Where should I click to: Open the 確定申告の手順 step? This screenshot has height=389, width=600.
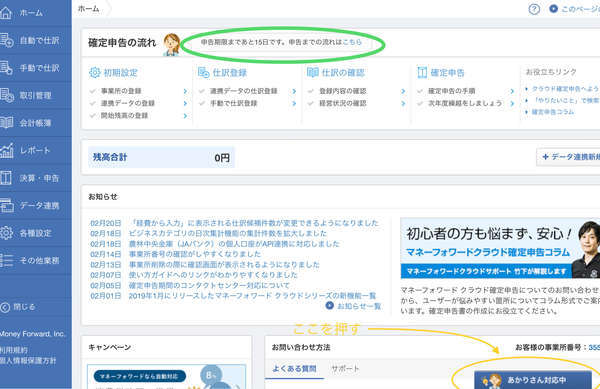pos(452,91)
